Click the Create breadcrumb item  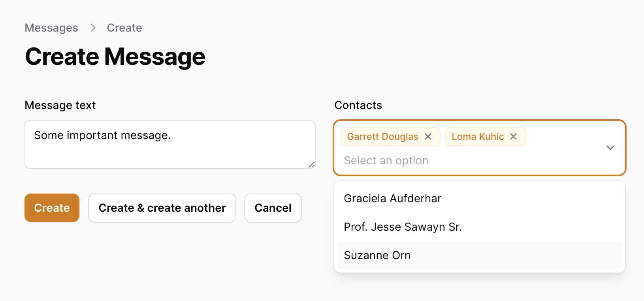pyautogui.click(x=124, y=28)
